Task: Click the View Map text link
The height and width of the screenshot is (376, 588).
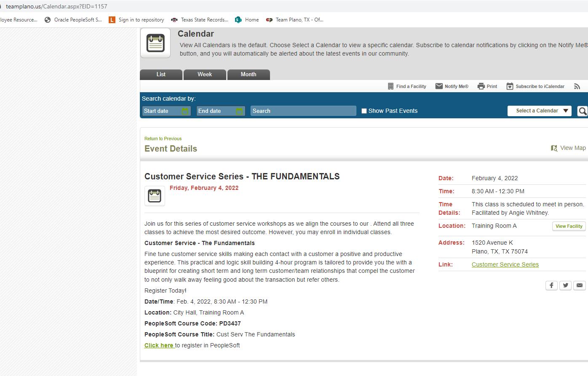Action: (573, 148)
